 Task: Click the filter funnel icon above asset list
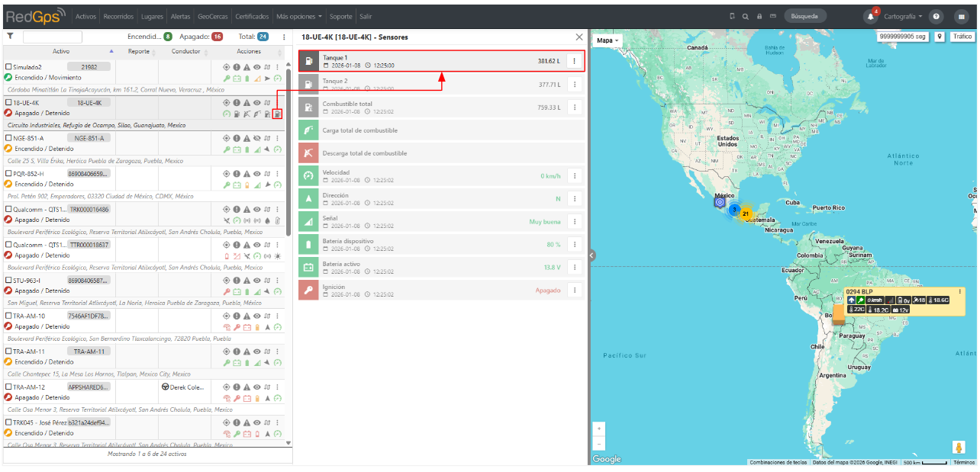10,36
